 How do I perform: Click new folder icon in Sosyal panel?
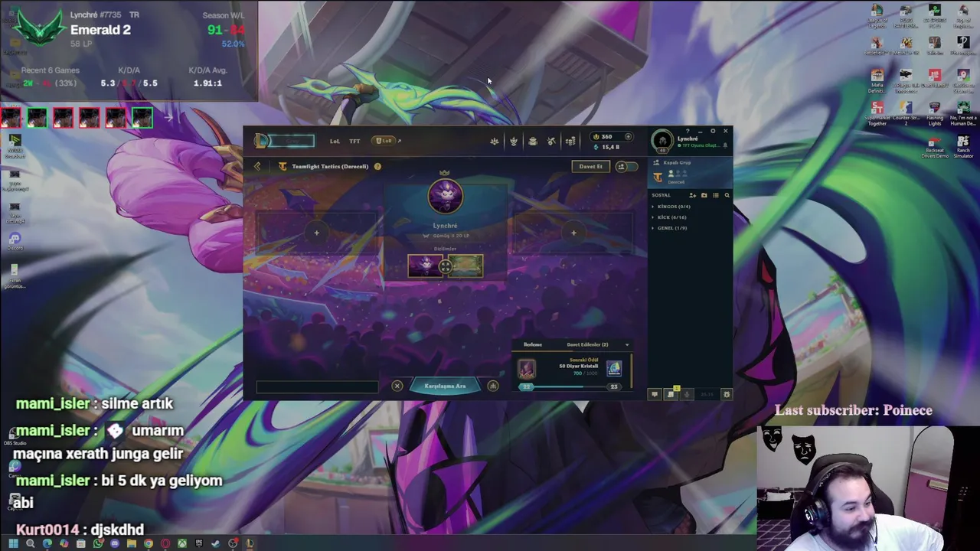704,195
